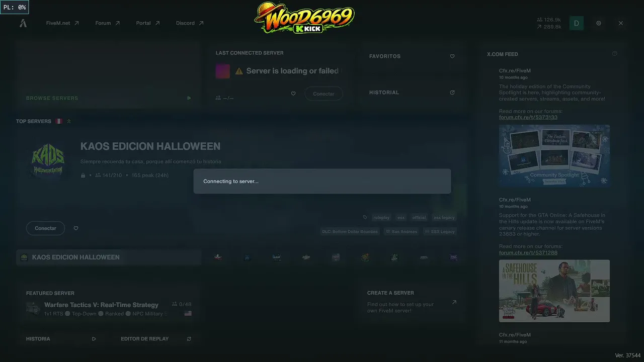Collapse the Top Servers section chevron
This screenshot has height=362, width=644.
69,121
